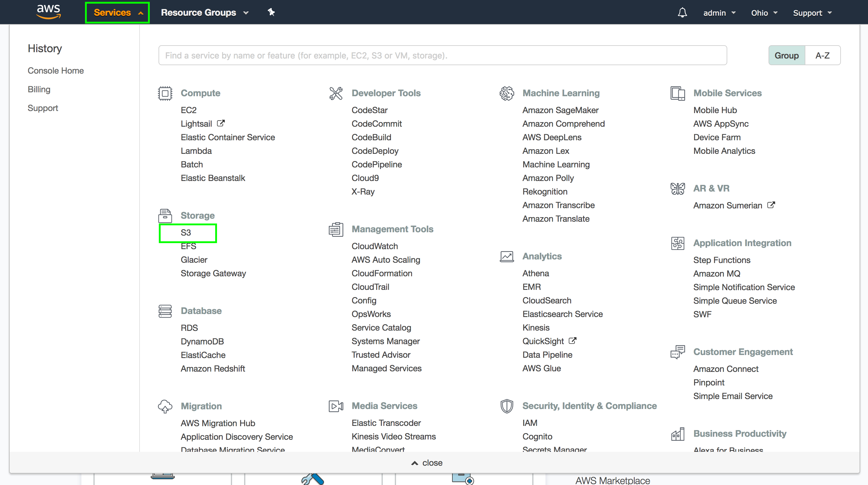Open the notifications bell
868x485 pixels.
[682, 13]
